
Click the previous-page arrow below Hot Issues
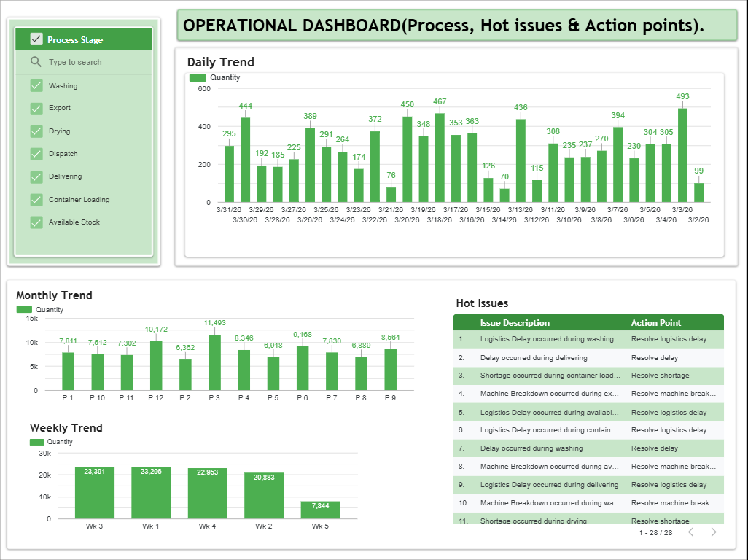tap(690, 532)
